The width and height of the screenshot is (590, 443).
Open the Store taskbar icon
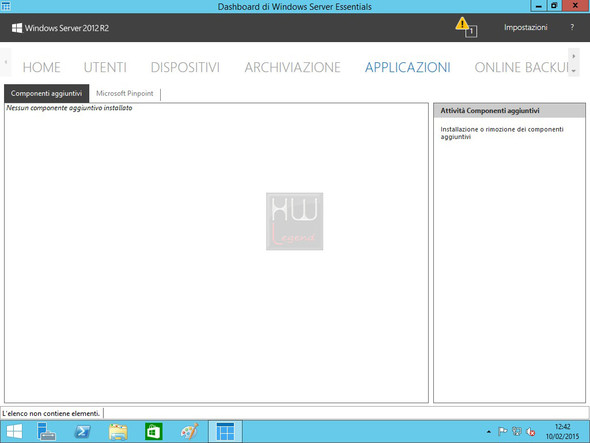pos(154,431)
